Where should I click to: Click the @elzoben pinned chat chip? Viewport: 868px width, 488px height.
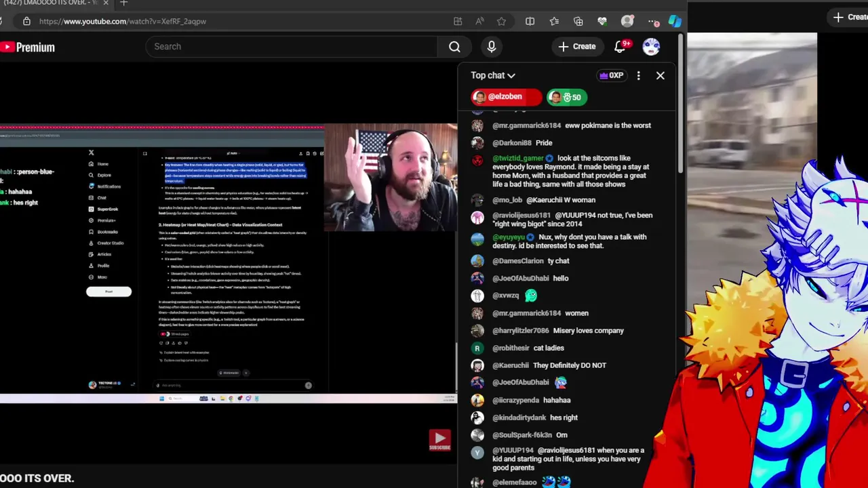[x=506, y=97]
